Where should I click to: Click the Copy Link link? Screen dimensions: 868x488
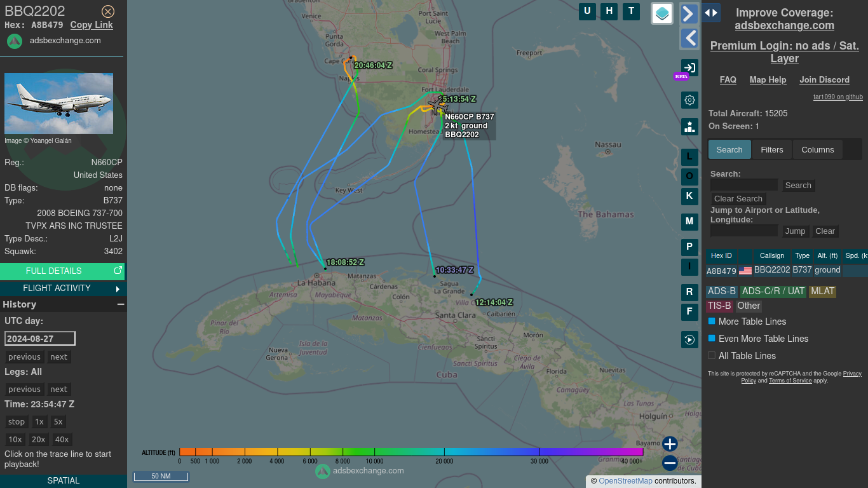(92, 25)
